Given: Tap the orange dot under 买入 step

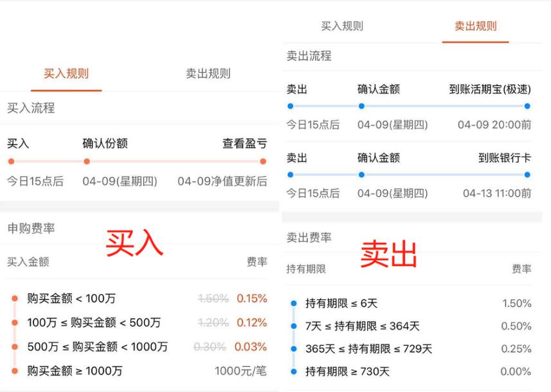Looking at the screenshot, I should [11, 161].
